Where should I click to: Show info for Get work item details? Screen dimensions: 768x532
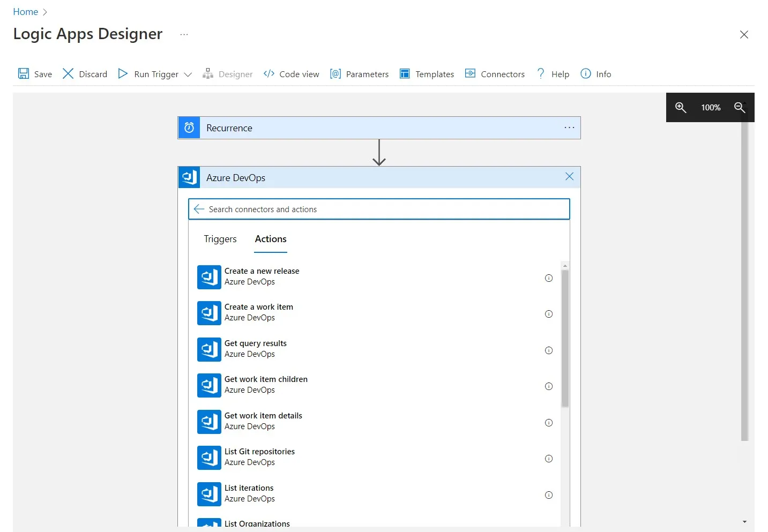click(x=549, y=423)
